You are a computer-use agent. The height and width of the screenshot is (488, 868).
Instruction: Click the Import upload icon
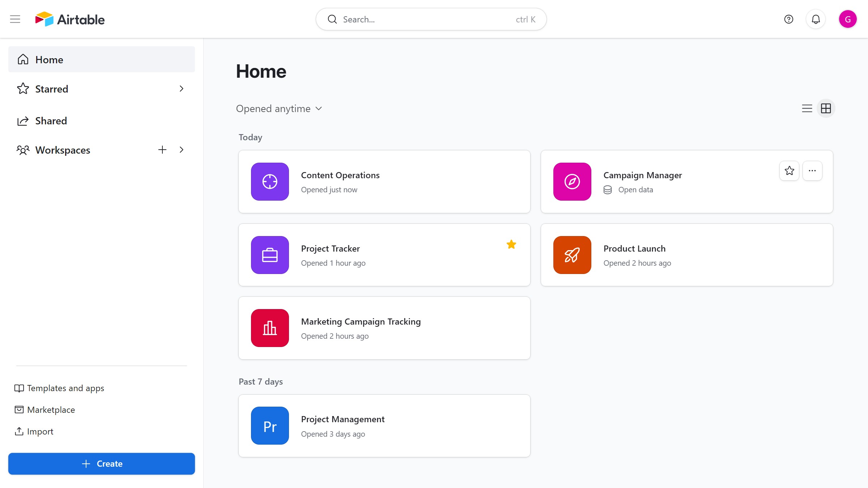coord(19,431)
